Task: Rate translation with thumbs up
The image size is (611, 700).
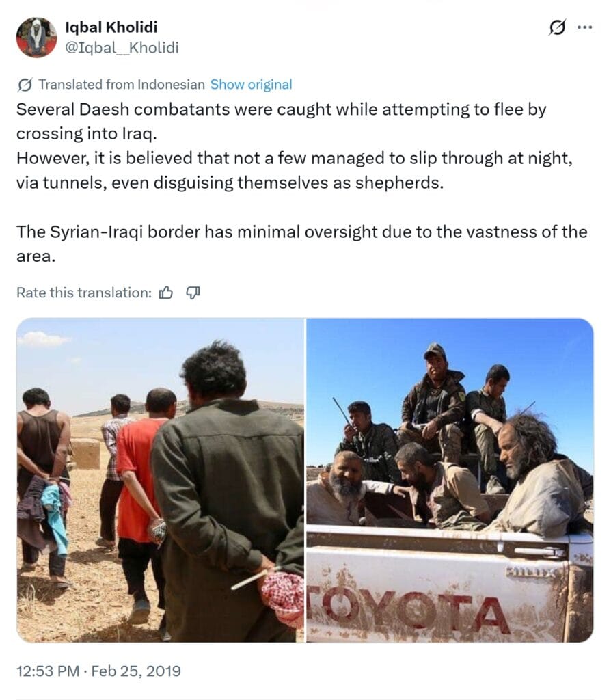Action: pyautogui.click(x=166, y=293)
